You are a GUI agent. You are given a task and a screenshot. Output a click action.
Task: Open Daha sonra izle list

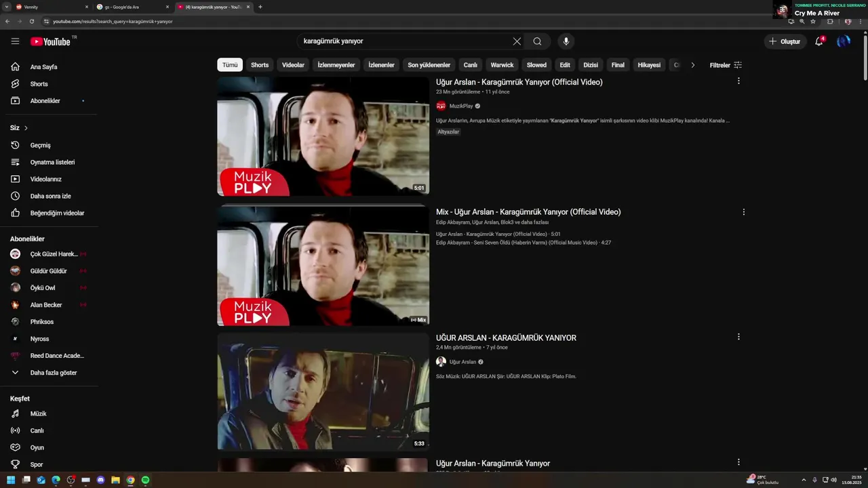tap(49, 196)
